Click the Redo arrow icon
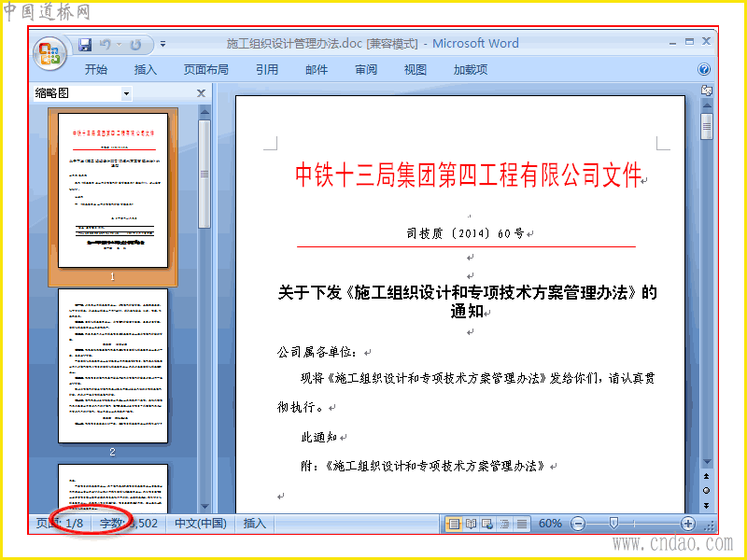Screen dimensions: 747x560 point(136,44)
